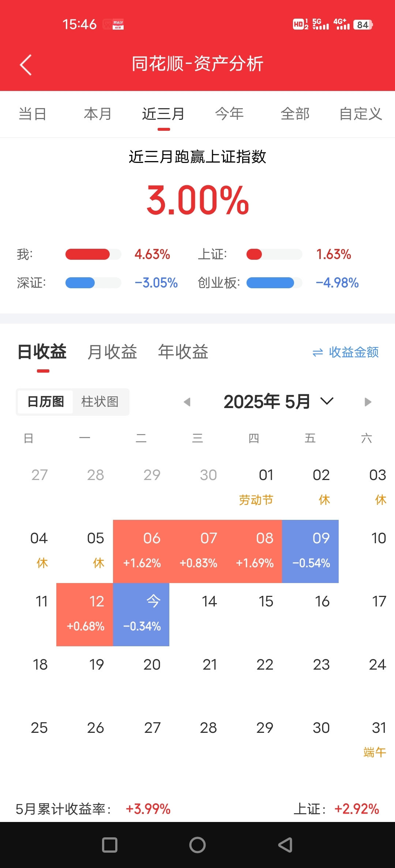Viewport: 395px width, 868px height.
Task: Select the 本月 tab
Action: pos(98,114)
